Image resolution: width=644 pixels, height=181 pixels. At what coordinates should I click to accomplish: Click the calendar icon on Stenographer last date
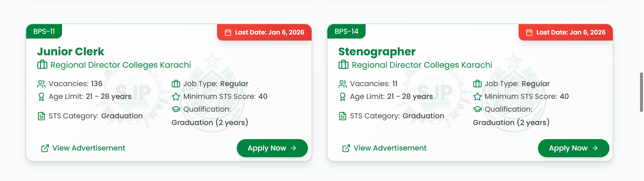click(x=529, y=33)
